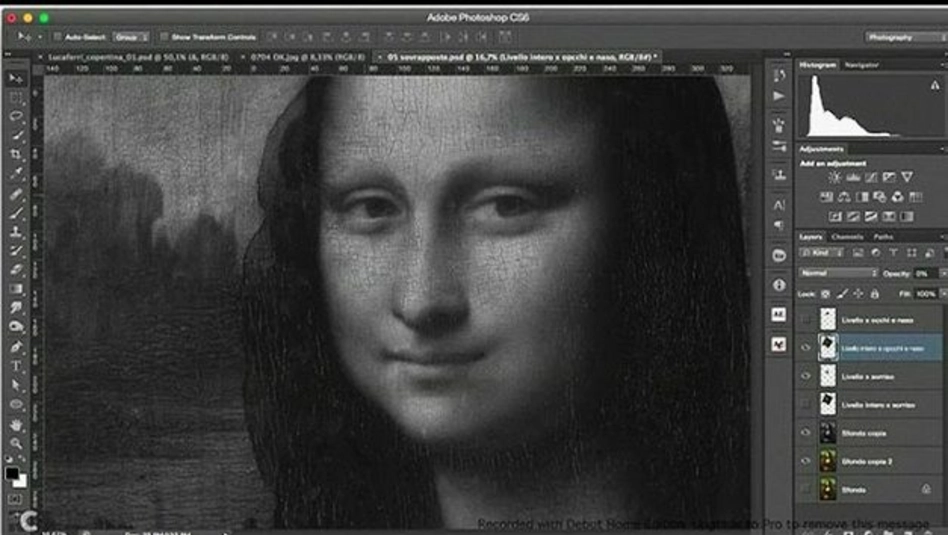The height and width of the screenshot is (535, 948).
Task: Open the Move tool preset picker arrow
Action: pos(40,37)
